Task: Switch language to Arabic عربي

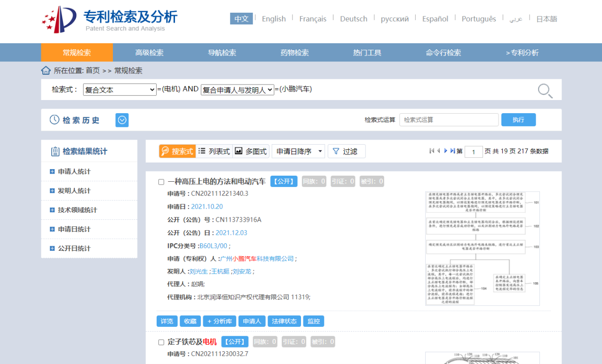Action: click(x=516, y=19)
